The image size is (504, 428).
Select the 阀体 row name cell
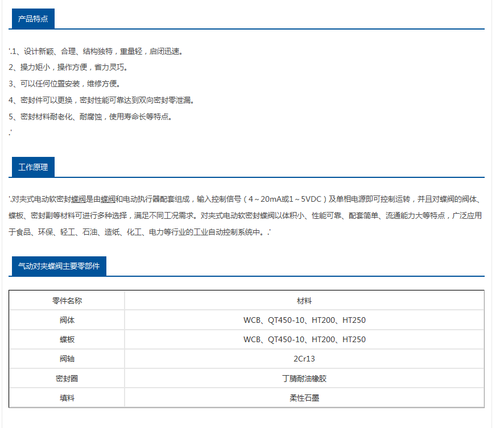click(67, 320)
